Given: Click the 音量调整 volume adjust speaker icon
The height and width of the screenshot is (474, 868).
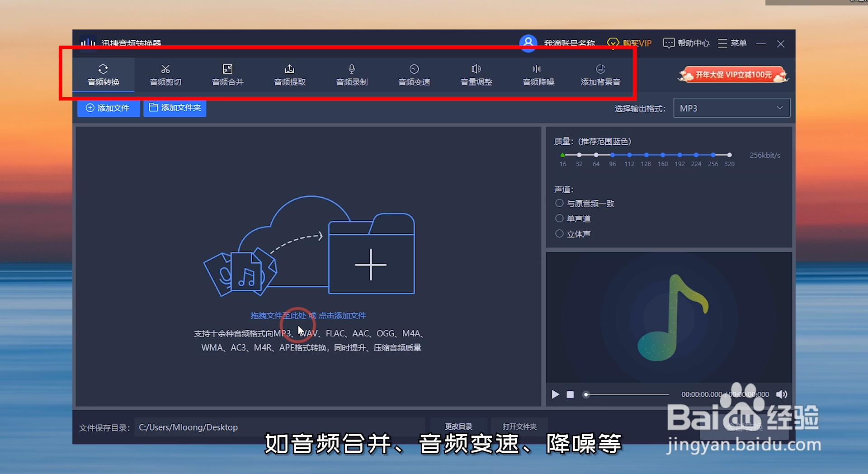Looking at the screenshot, I should click(476, 69).
